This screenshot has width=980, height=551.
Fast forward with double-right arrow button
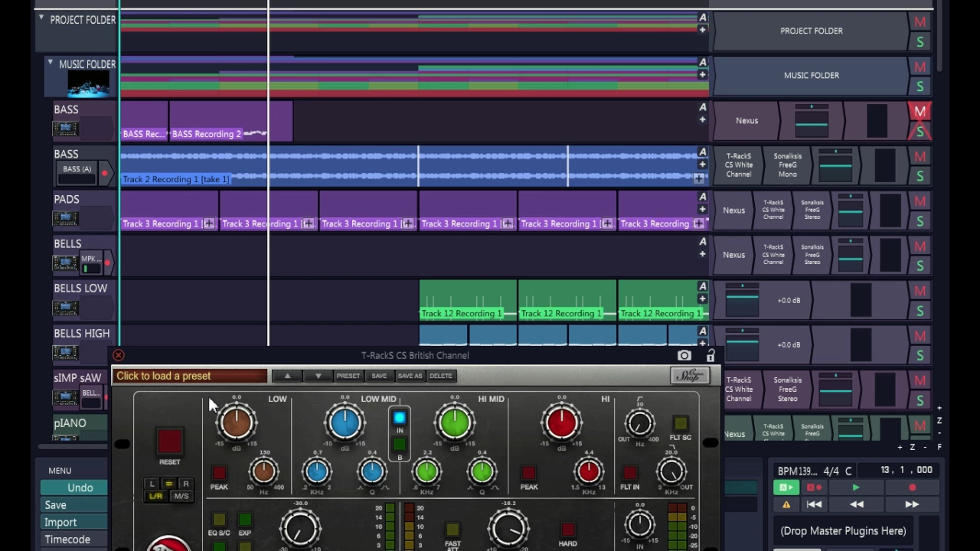tap(912, 504)
